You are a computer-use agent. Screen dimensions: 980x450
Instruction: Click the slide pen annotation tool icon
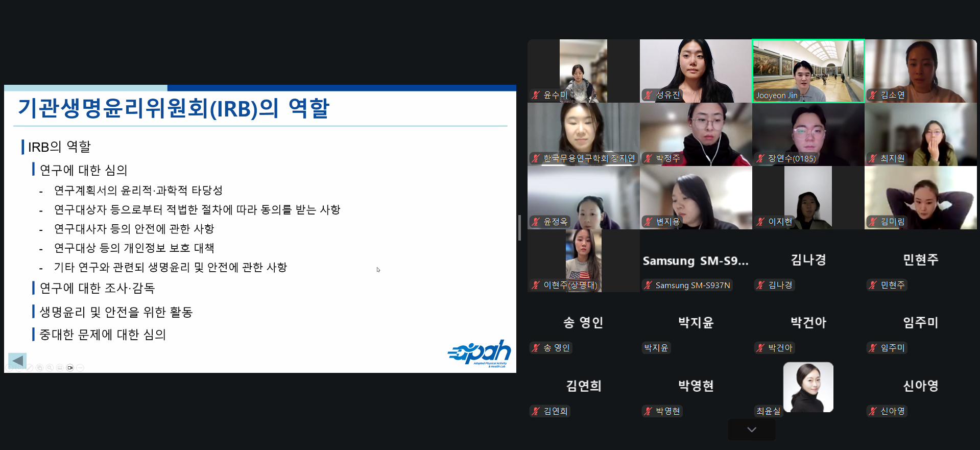30,368
